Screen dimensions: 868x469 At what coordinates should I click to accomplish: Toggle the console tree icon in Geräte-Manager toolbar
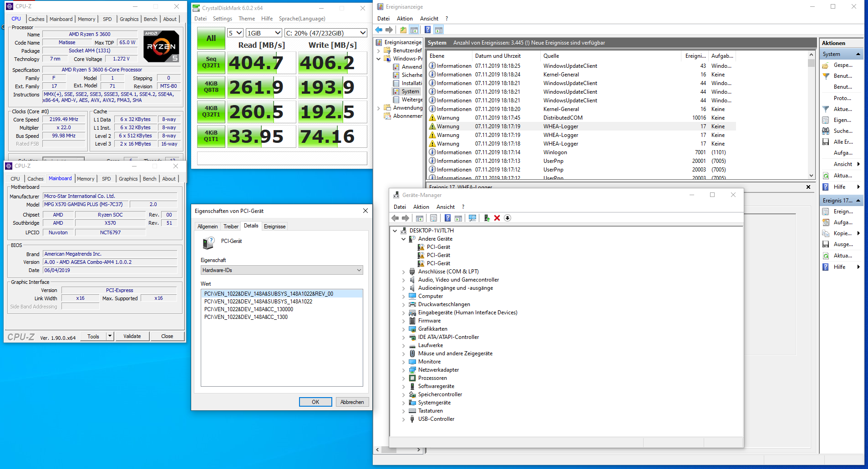click(x=420, y=218)
